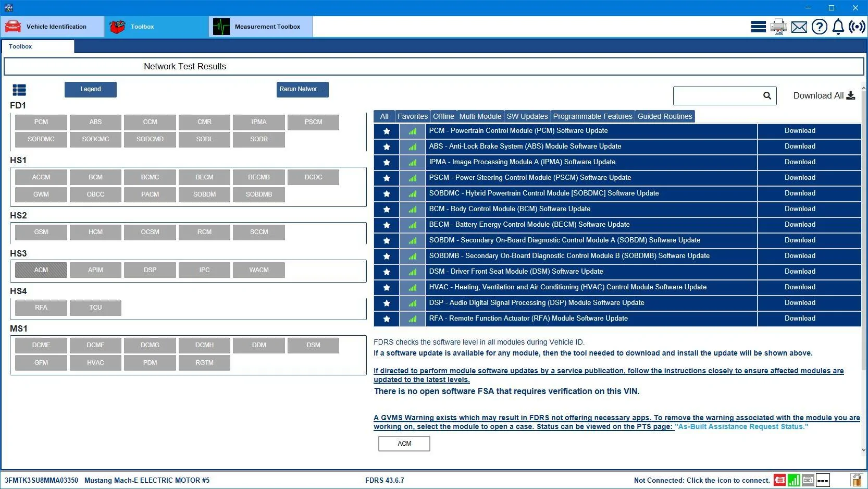Select the Offline filter tab
868x489 pixels.
pyautogui.click(x=443, y=116)
